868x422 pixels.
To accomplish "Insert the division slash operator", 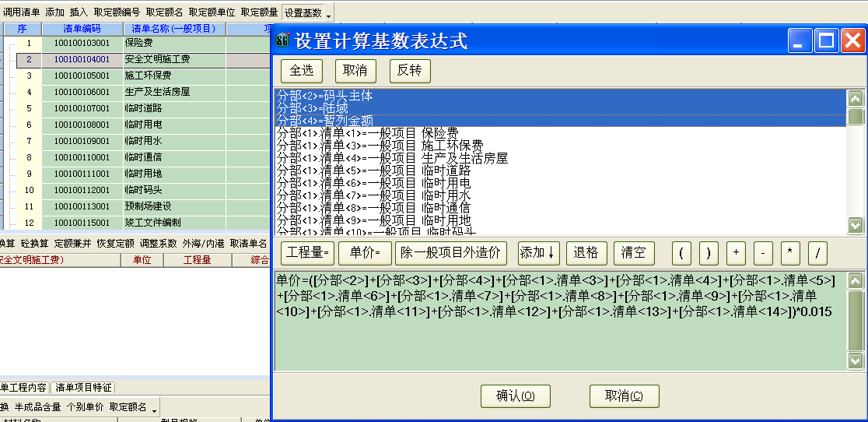I will point(817,253).
